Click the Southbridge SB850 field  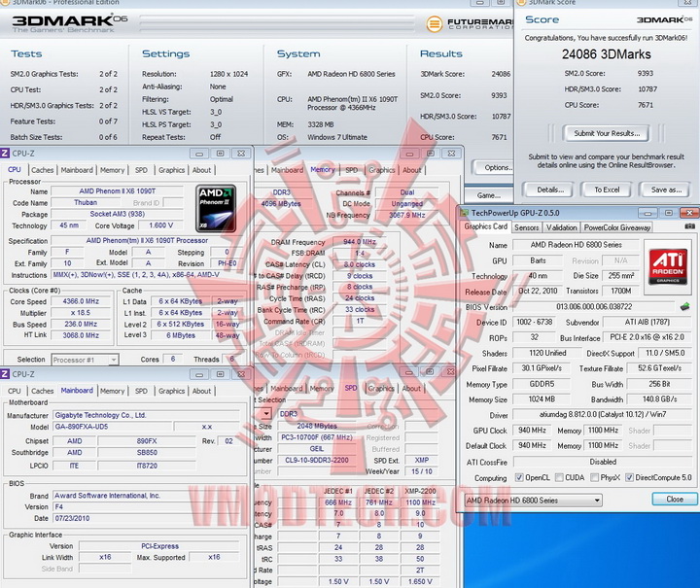click(x=147, y=452)
